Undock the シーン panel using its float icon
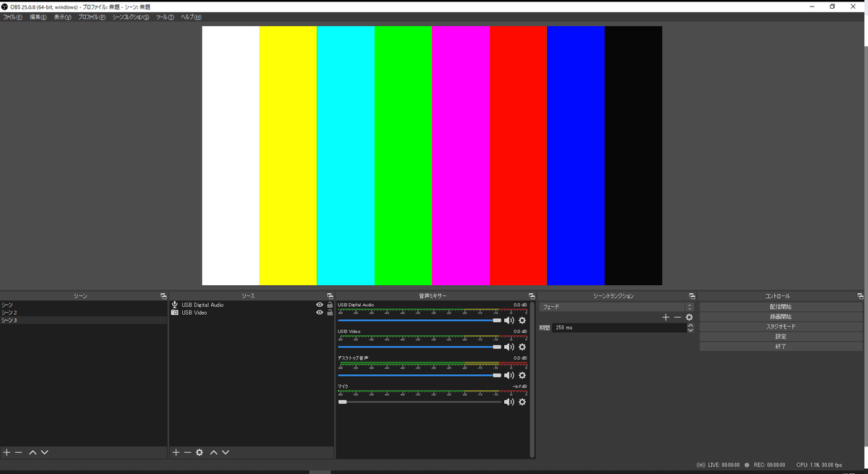 (x=163, y=296)
